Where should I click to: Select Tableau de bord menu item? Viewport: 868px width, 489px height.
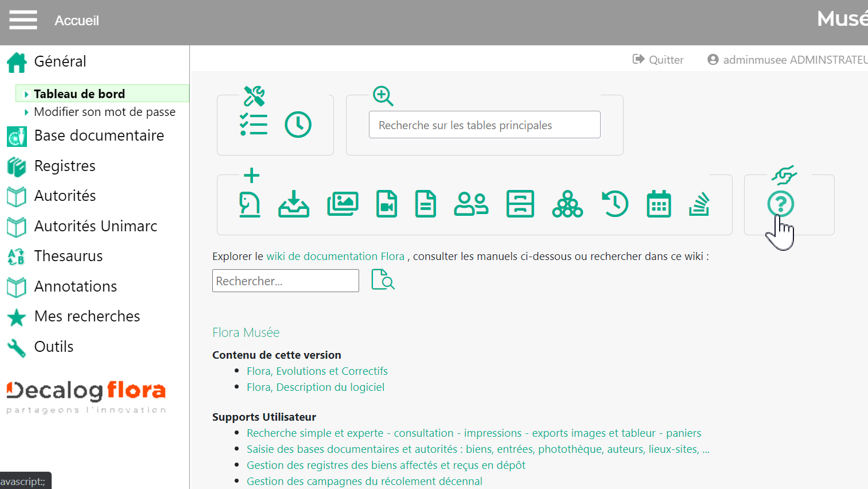(x=79, y=94)
